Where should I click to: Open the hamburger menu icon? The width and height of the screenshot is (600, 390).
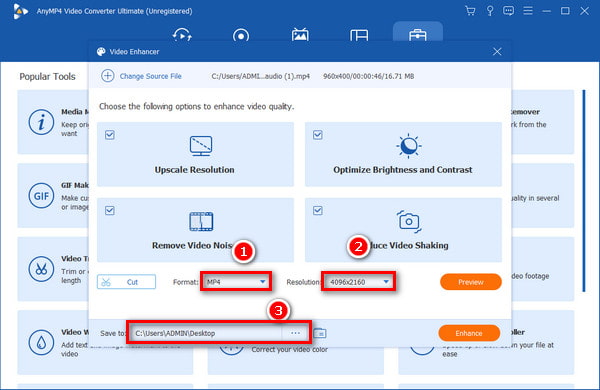pyautogui.click(x=528, y=11)
